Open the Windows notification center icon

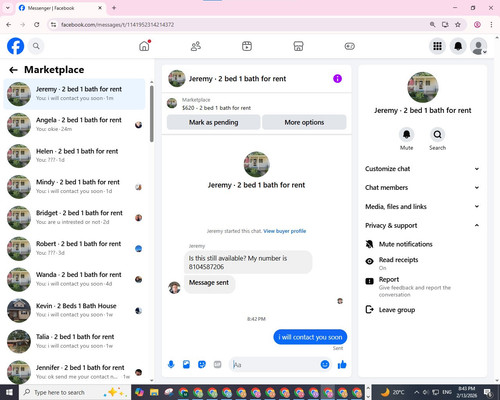pos(488,392)
